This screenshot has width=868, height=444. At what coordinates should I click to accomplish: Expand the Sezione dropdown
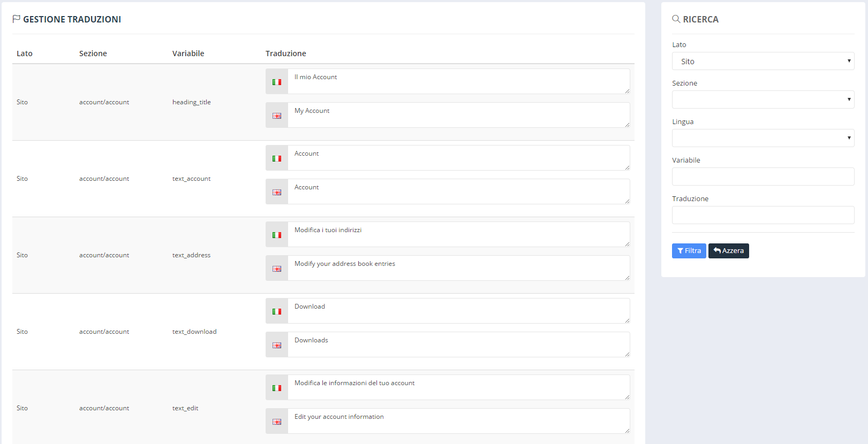763,99
